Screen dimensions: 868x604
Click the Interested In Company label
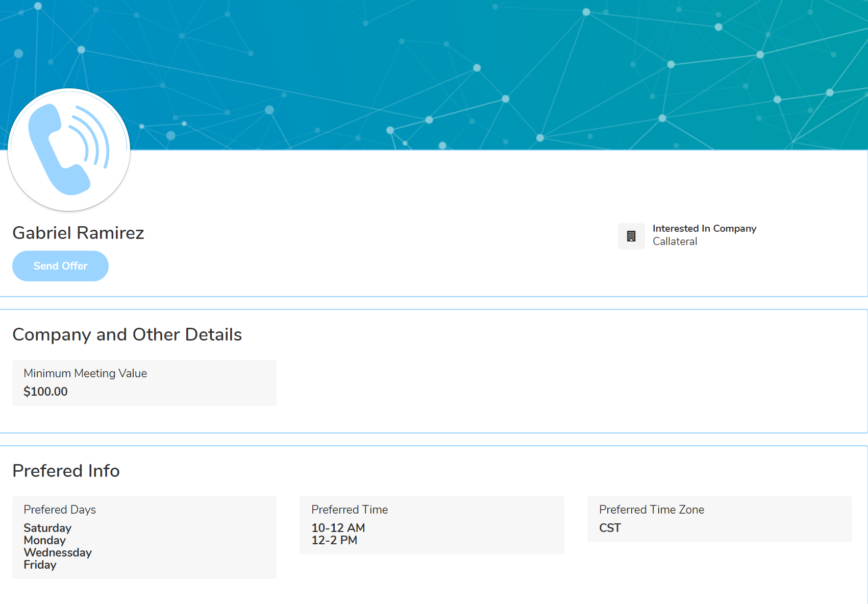tap(704, 228)
